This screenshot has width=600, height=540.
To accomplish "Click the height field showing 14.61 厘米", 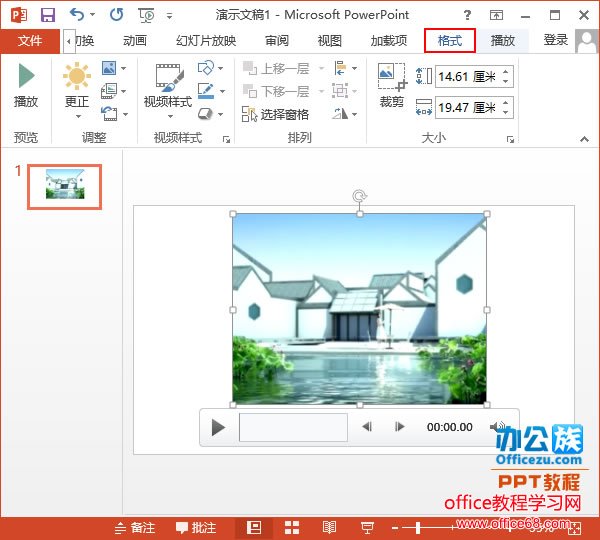I will [x=468, y=77].
